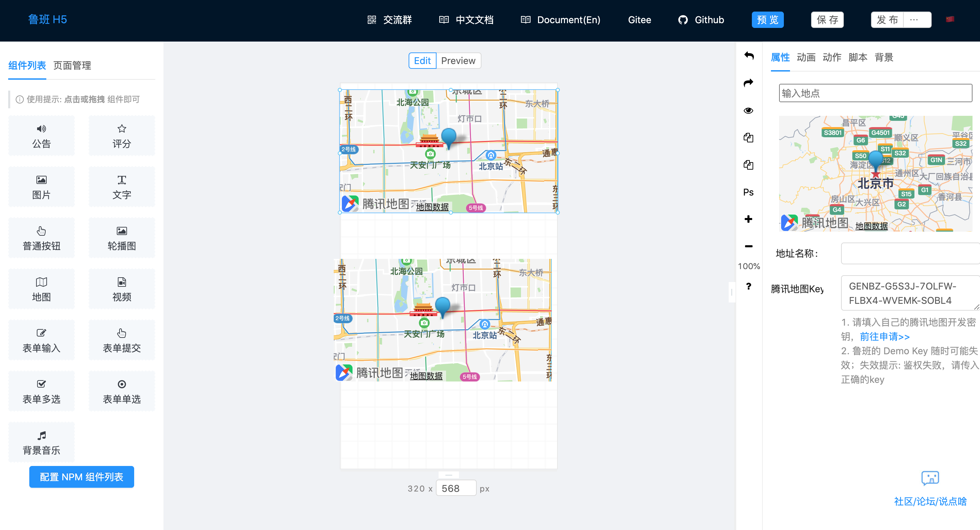Click the Ps import tool
980x530 pixels.
[748, 192]
